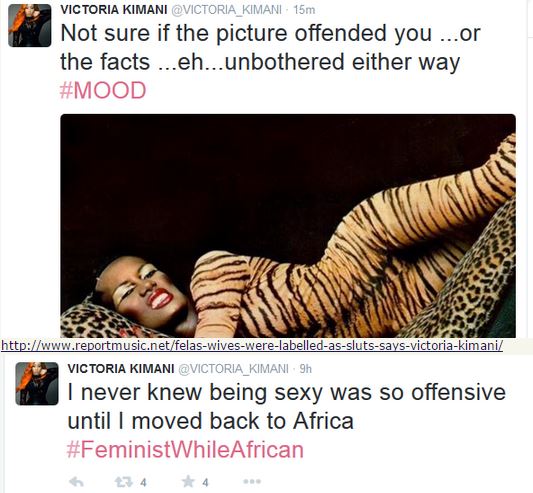This screenshot has width=533, height=493.
Task: Open VICTORIA KIMANI name on top tweet
Action: point(114,10)
